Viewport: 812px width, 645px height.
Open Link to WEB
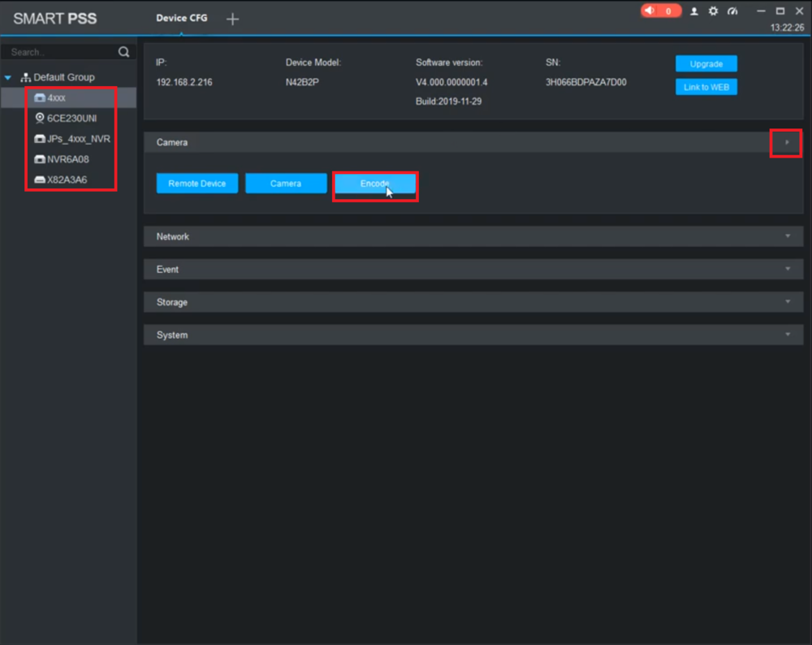[x=706, y=87]
